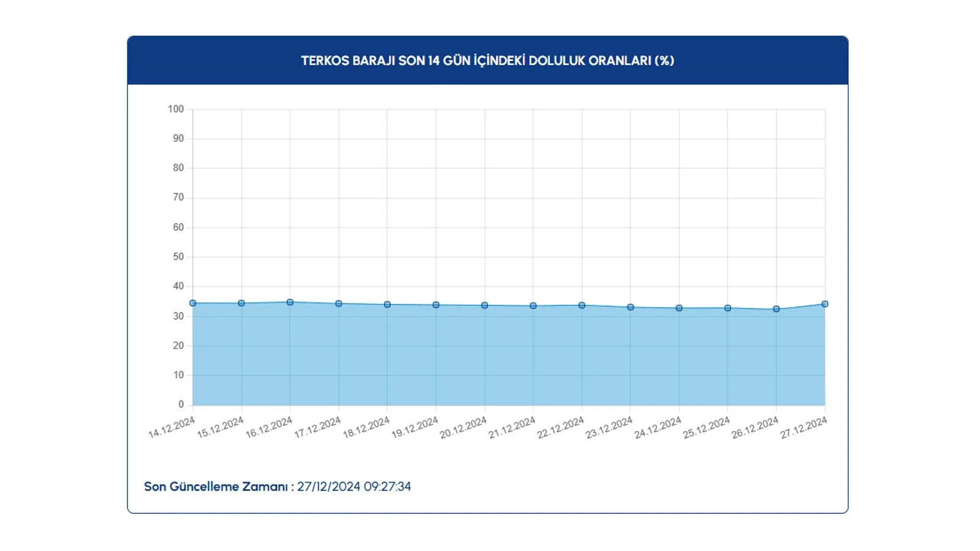
Task: Click the x-axis label 27.12.2024
Action: coord(804,427)
